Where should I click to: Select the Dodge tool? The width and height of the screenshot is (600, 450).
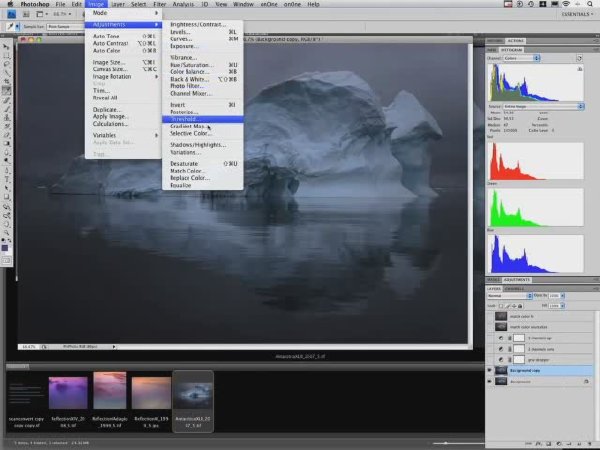pyautogui.click(x=7, y=161)
